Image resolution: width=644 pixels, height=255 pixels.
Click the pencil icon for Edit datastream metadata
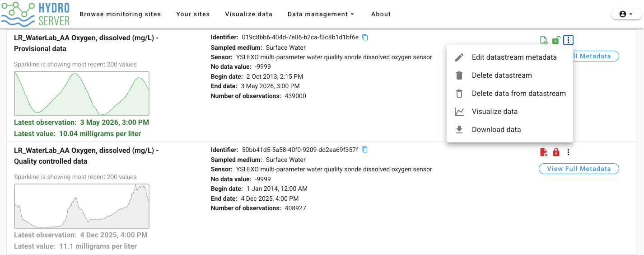(459, 57)
